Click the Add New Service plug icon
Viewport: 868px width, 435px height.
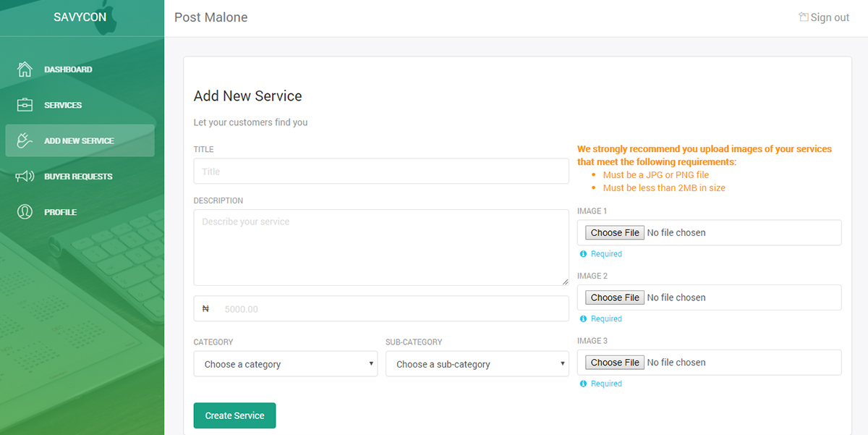tap(25, 140)
